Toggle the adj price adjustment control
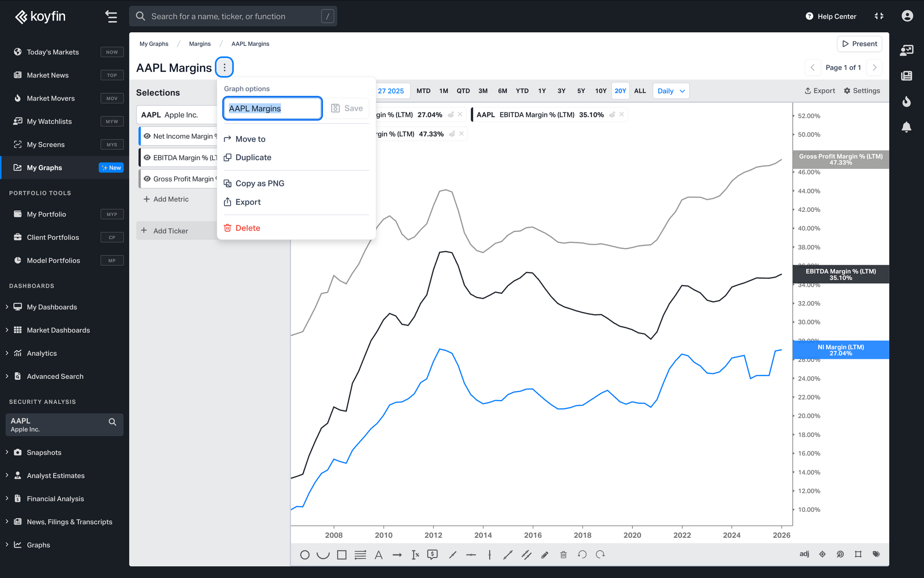 pos(804,554)
